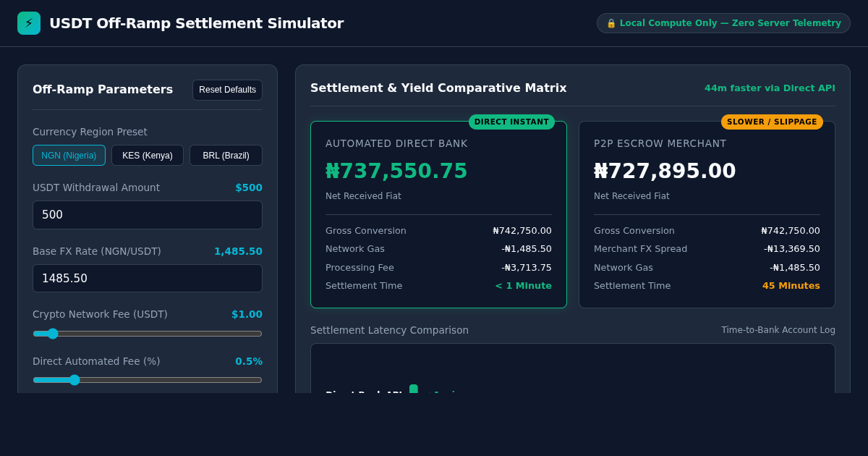Click the $1.00 network fee value
Viewport: 868px width, 456px height.
[247, 314]
